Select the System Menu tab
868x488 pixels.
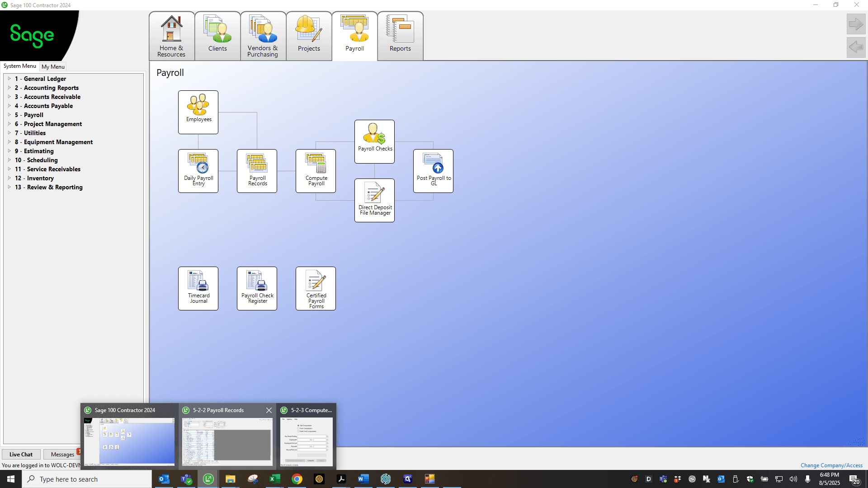tap(20, 66)
